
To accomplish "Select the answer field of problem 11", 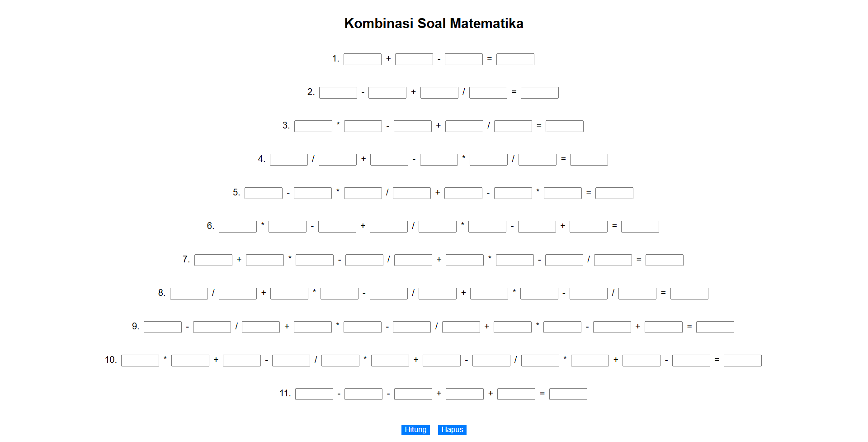I will 568,394.
